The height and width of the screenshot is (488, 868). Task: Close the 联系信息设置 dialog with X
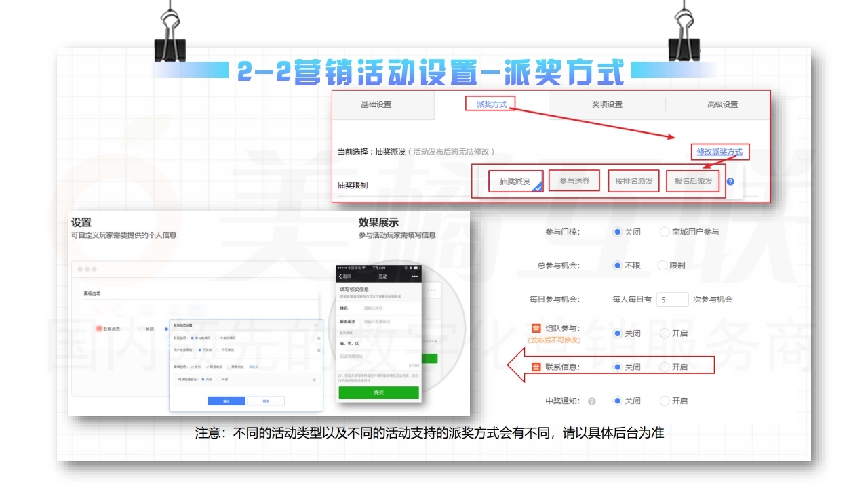point(316,325)
